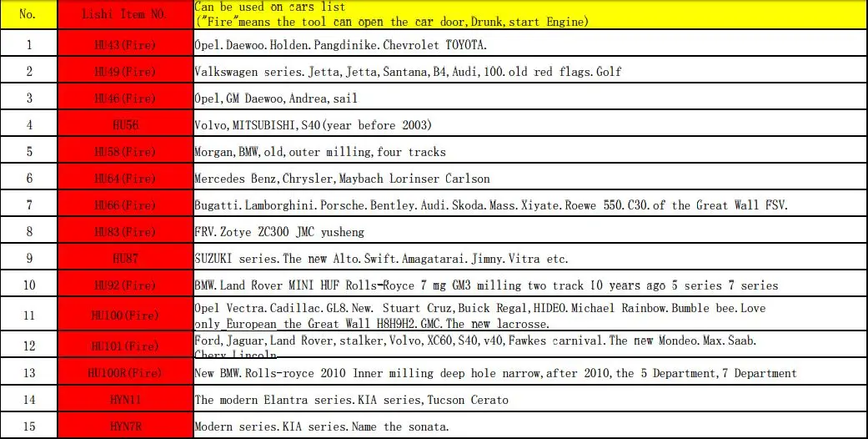Viewport: 868px width, 439px height.
Task: Select row number 13 cell
Action: (x=29, y=371)
